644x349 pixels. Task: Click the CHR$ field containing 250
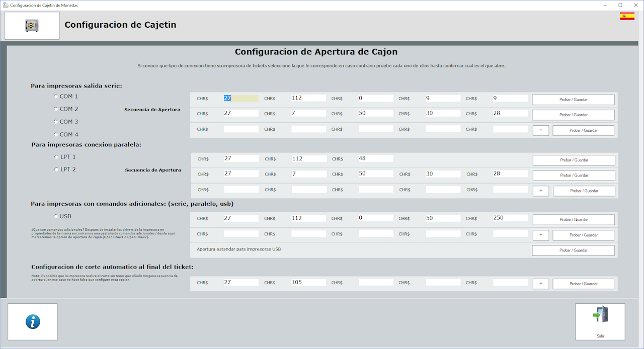[x=510, y=218]
